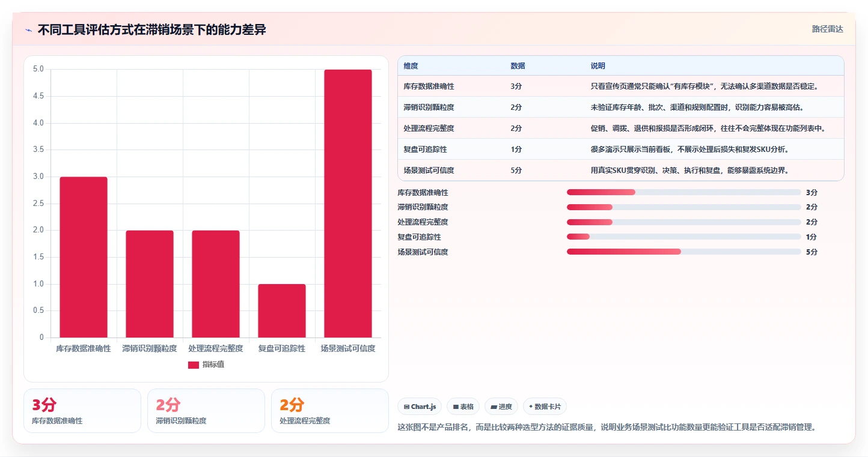Click the 复盘可追踪性 progress bar
This screenshot has height=457, width=868.
684,237
